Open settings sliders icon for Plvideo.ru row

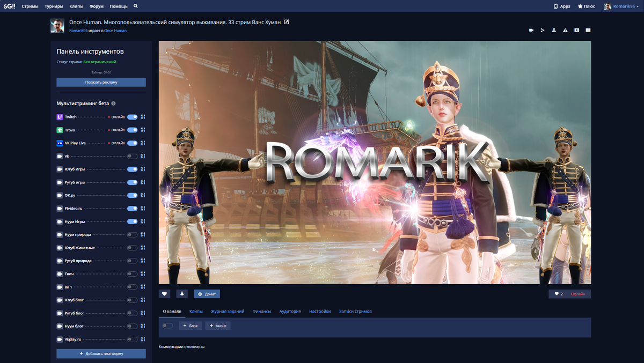143,209
